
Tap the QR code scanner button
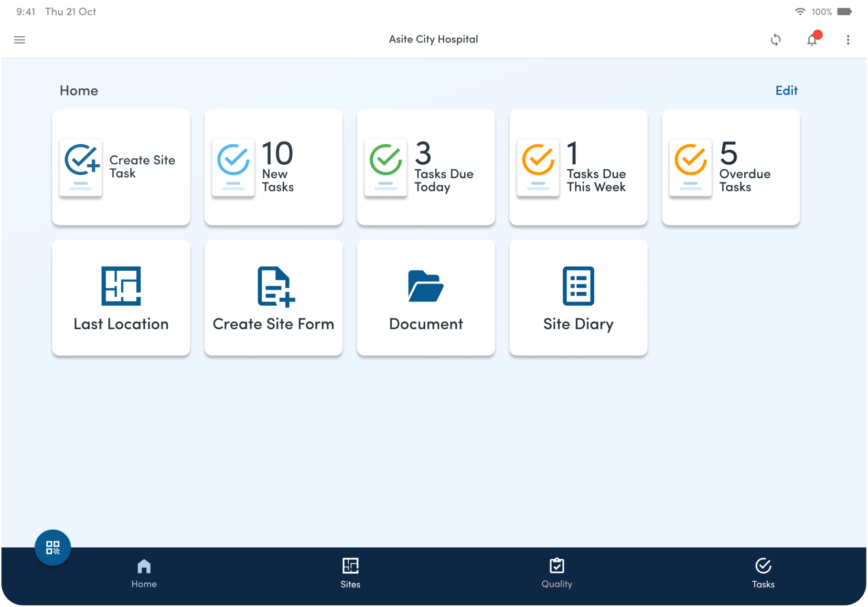click(53, 547)
